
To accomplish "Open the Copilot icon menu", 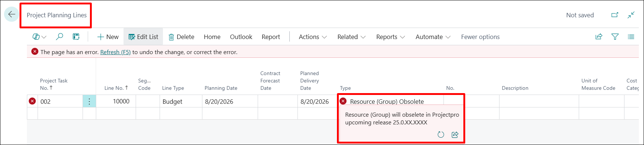I will point(39,37).
